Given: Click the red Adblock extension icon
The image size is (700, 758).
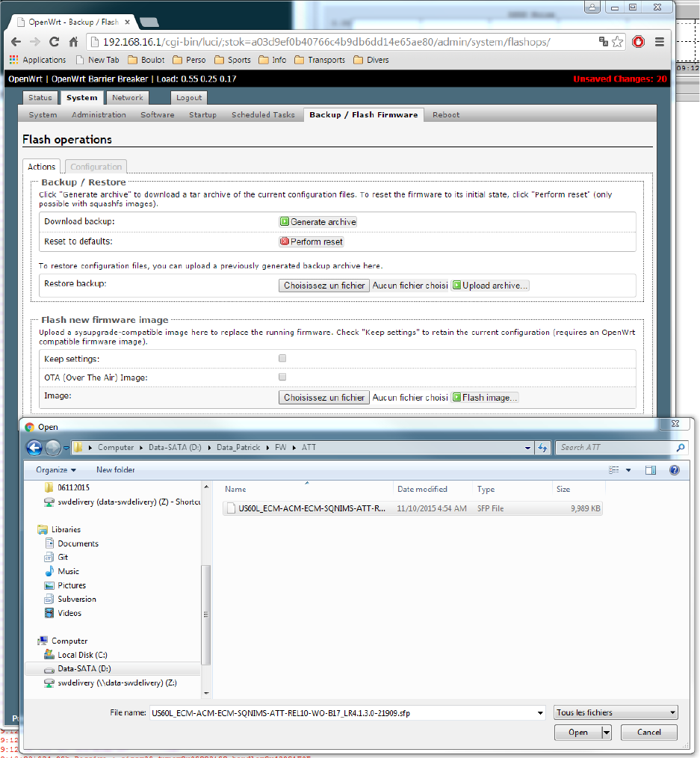Looking at the screenshot, I should (638, 42).
